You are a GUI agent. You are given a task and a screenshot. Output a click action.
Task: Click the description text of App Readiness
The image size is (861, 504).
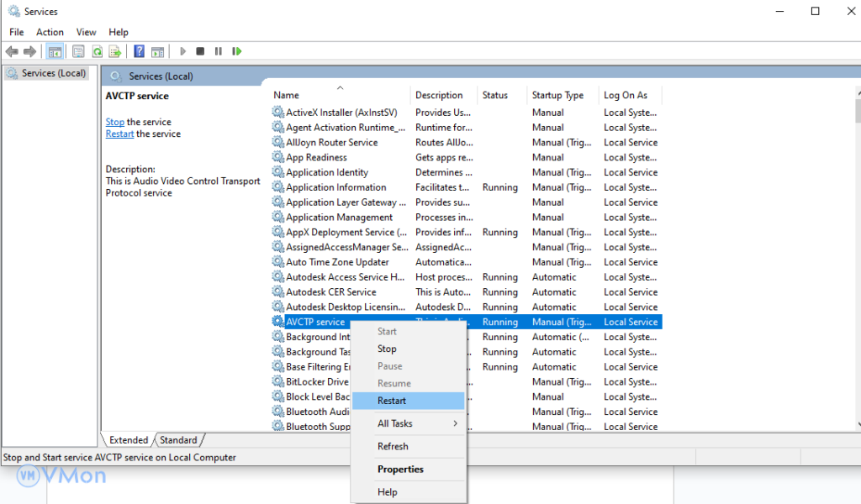[444, 157]
